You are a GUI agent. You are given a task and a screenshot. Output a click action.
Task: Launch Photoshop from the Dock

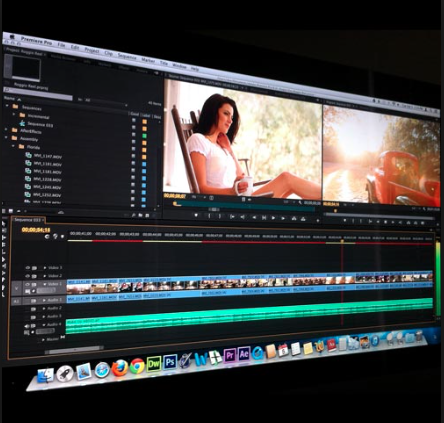tap(170, 361)
